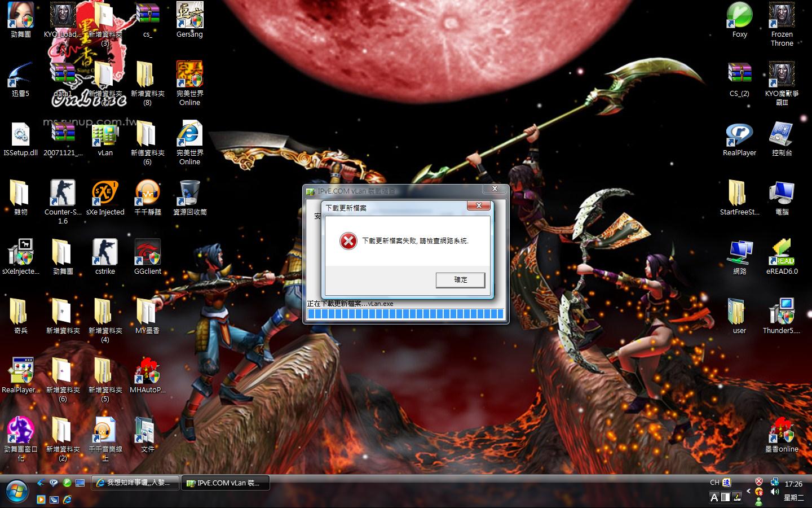Open the Gersang game shortcut
The height and width of the screenshot is (508, 812).
(x=189, y=20)
